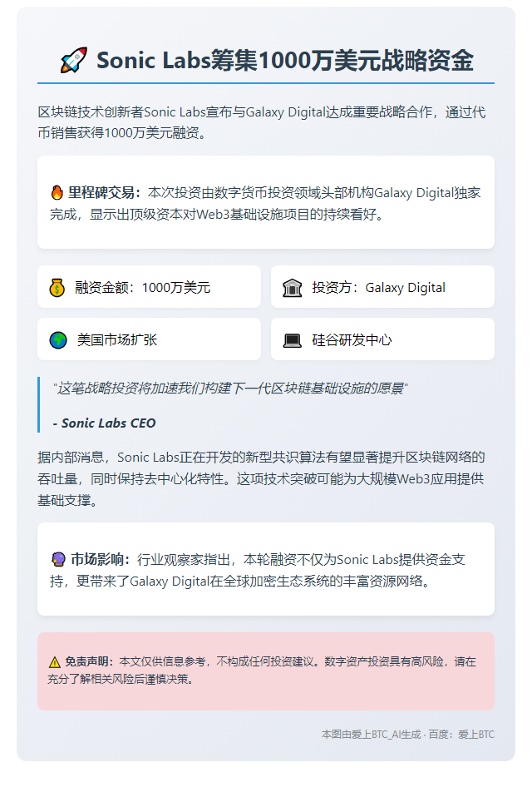Click the headline Sonic Labs筹集1000万美元战略资金
Screen dimensions: 532x787
point(285,60)
